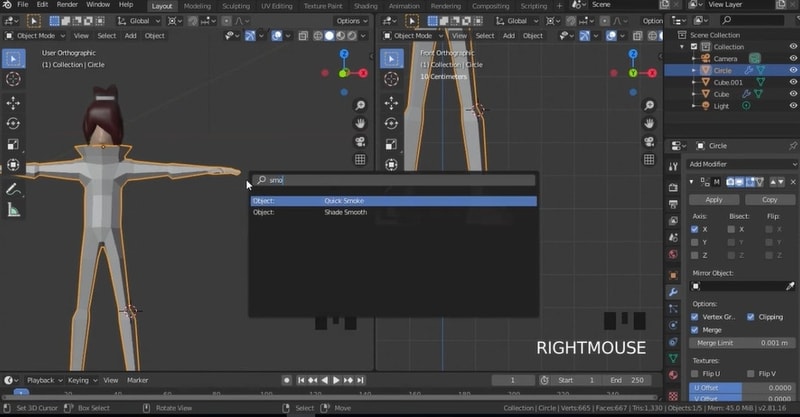Hide the Cube.001 object via eye icon
Screen dimensions: 800x417
[792, 82]
